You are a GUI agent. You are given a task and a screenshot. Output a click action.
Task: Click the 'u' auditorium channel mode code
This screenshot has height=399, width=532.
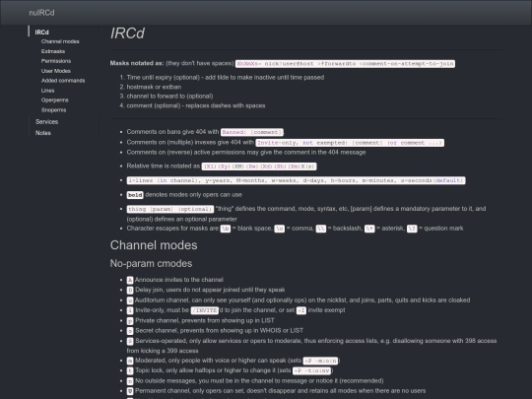coord(130,300)
